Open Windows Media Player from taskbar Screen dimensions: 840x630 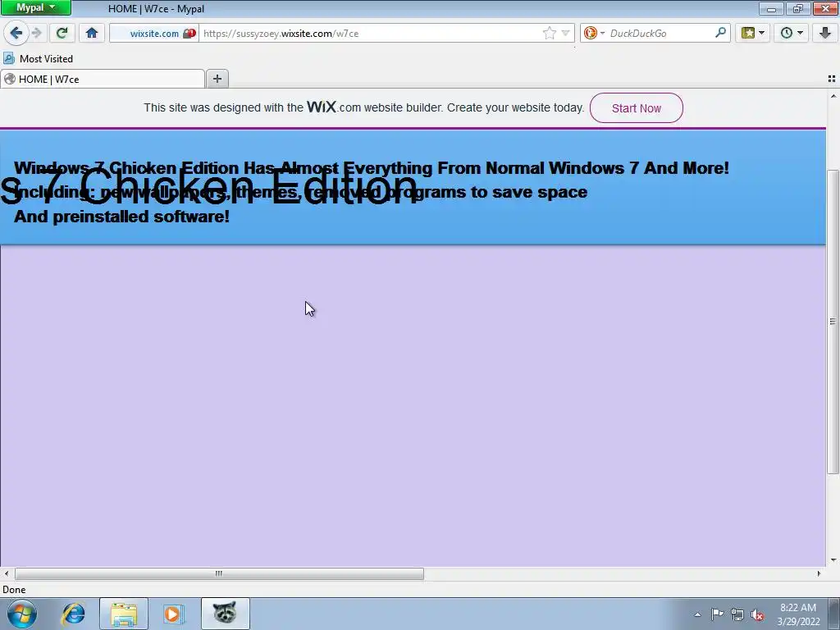[173, 614]
